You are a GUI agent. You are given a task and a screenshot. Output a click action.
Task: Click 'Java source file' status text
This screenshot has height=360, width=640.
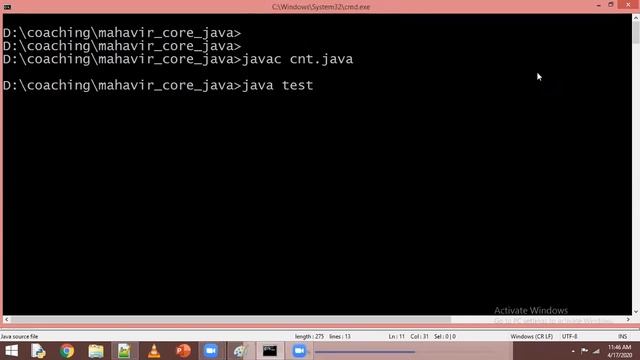pos(19,337)
